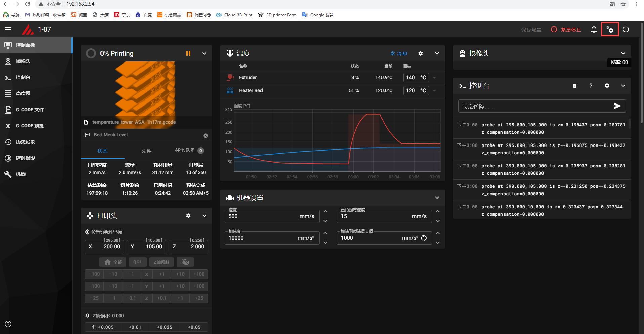The height and width of the screenshot is (334, 644).
Task: Click the 冷却 cooldown button
Action: pos(399,54)
